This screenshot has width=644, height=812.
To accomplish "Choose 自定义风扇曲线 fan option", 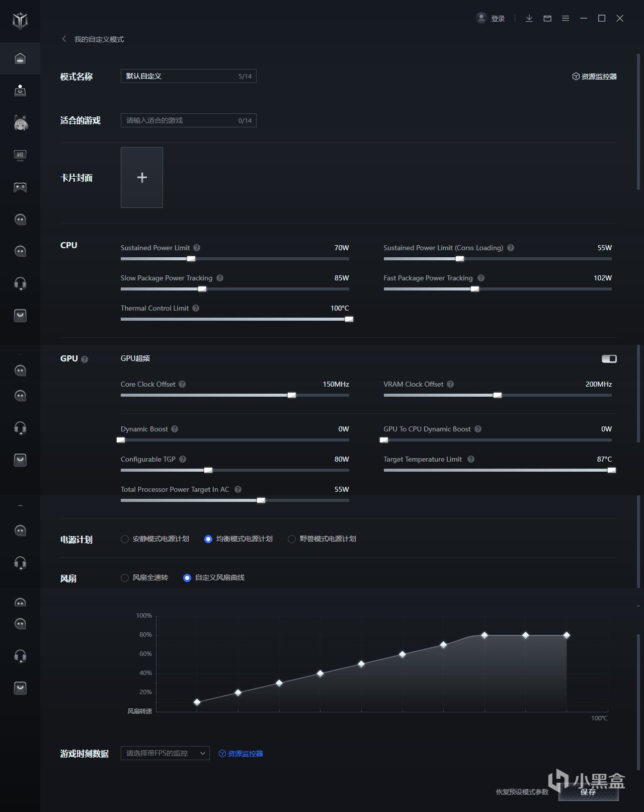I will 214,577.
